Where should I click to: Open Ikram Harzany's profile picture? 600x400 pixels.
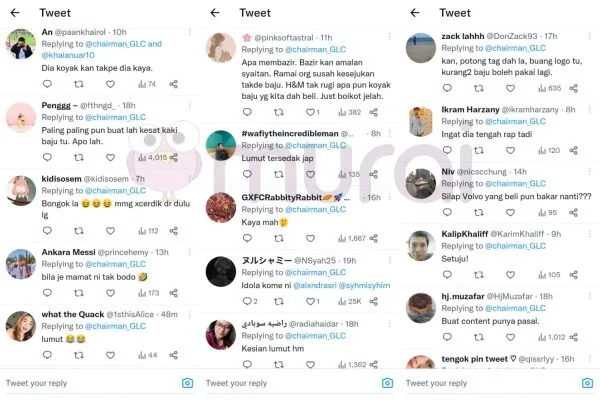(x=421, y=122)
